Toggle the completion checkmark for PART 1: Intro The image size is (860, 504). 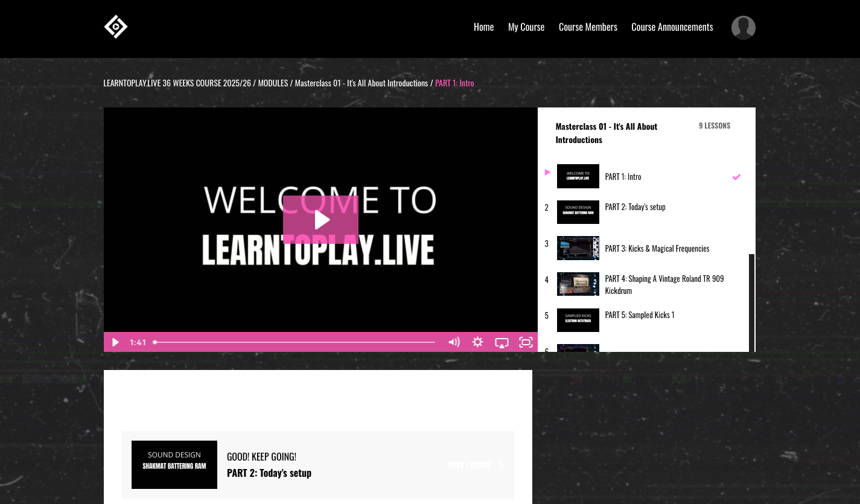[736, 177]
